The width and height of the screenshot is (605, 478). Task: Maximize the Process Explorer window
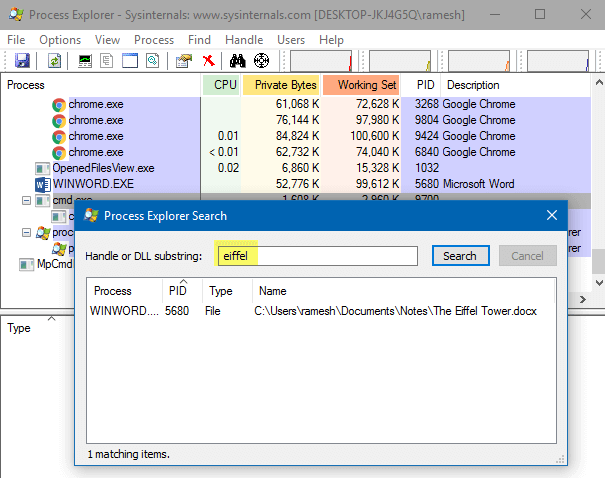point(540,15)
